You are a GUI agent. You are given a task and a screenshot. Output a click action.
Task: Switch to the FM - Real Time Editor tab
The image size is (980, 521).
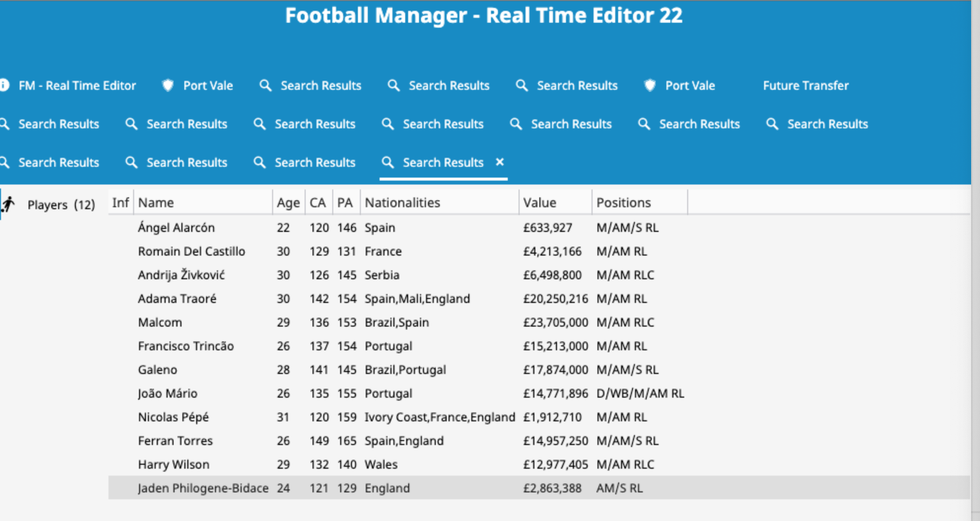pos(77,85)
